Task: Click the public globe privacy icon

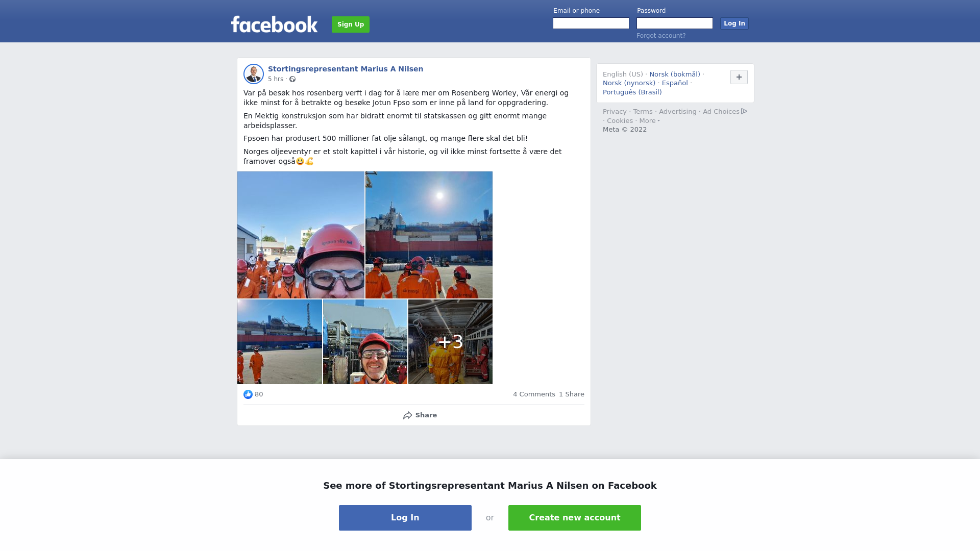Action: point(292,79)
